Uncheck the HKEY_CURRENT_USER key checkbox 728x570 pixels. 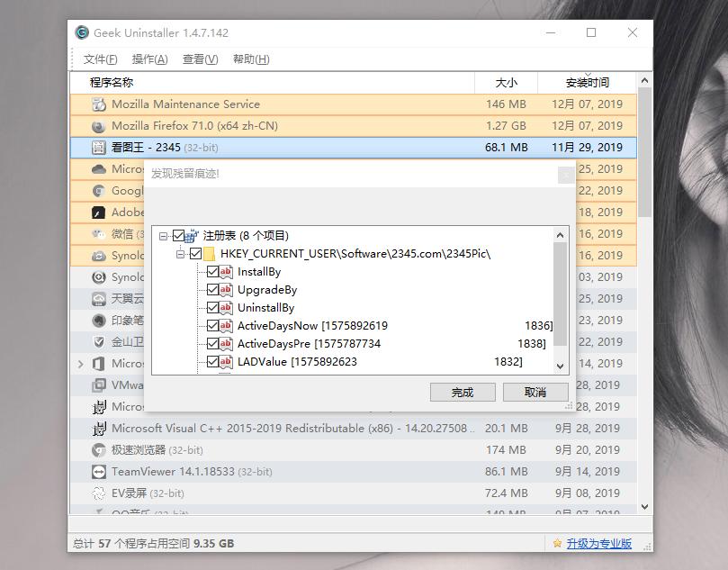pyautogui.click(x=195, y=254)
